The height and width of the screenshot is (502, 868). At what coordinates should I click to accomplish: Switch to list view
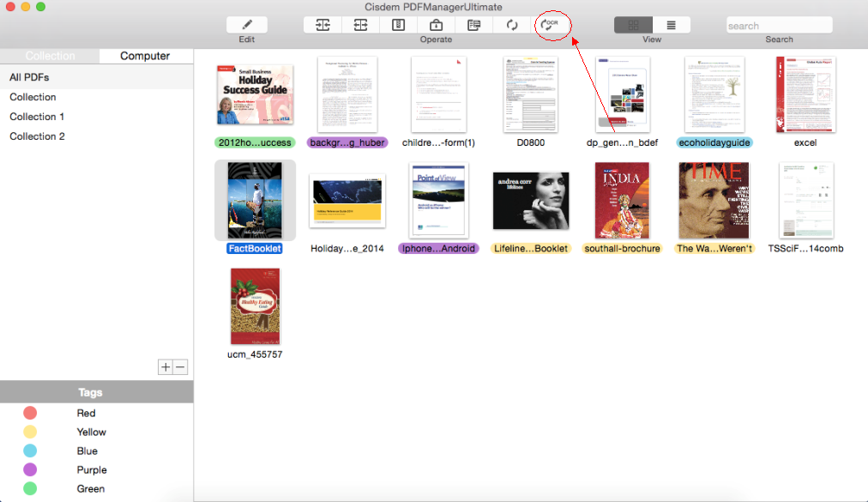(x=671, y=25)
